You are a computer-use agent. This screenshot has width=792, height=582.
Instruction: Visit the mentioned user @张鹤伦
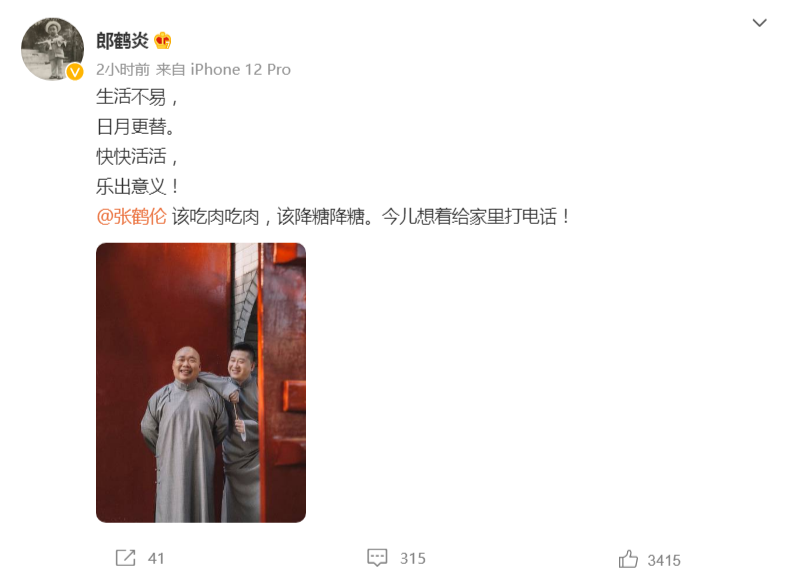coord(131,217)
